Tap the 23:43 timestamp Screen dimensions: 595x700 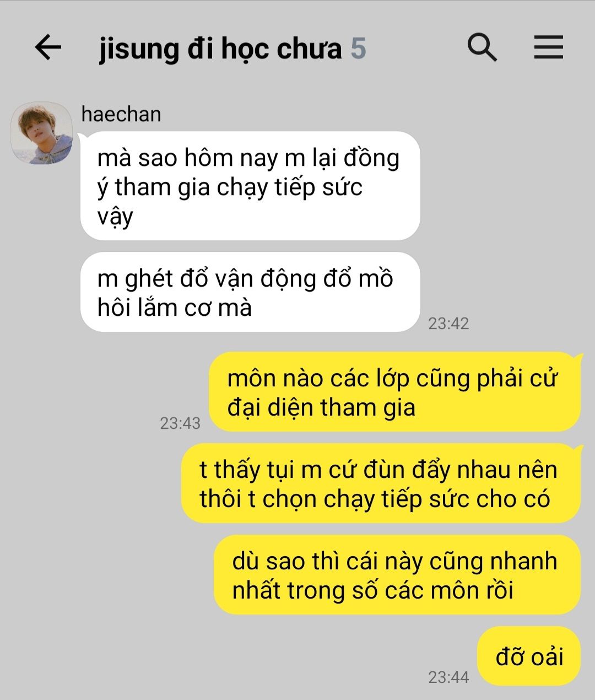[180, 423]
